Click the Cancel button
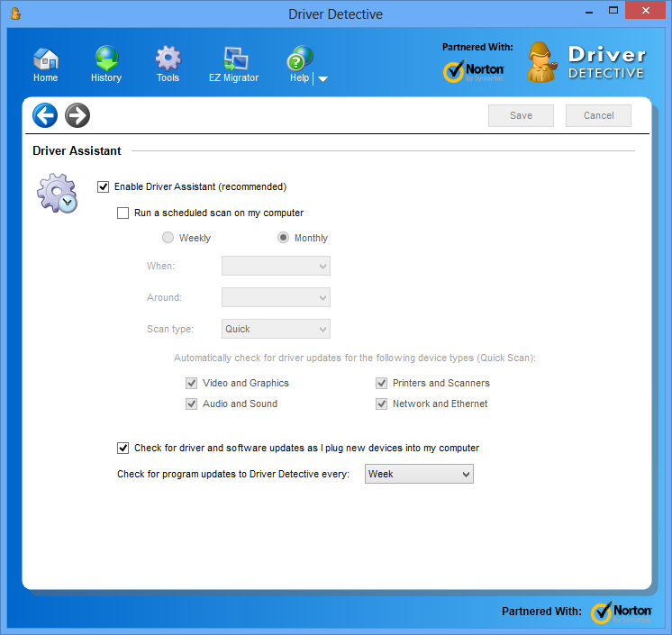Screen dimensions: 672x635 coord(598,115)
